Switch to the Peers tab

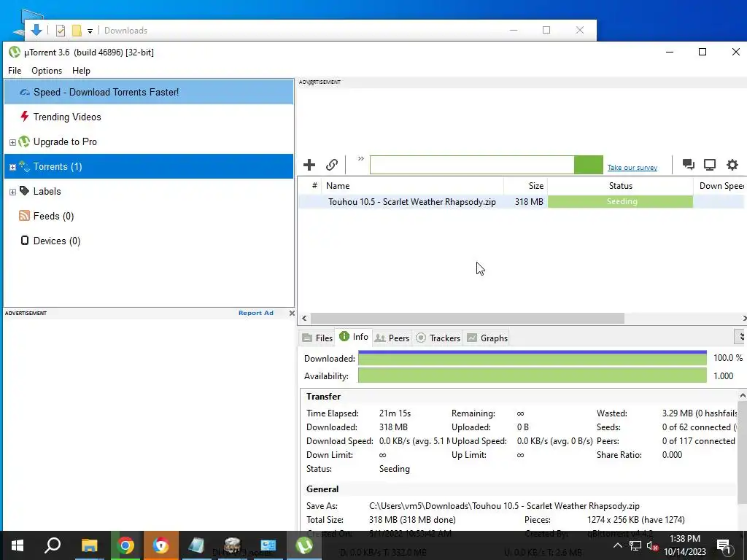click(392, 338)
